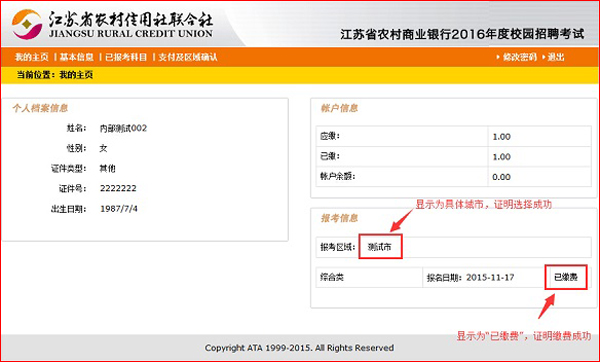Image resolution: width=600 pixels, height=362 pixels.
Task: Open the 我的主页 menu item
Action: coord(32,57)
